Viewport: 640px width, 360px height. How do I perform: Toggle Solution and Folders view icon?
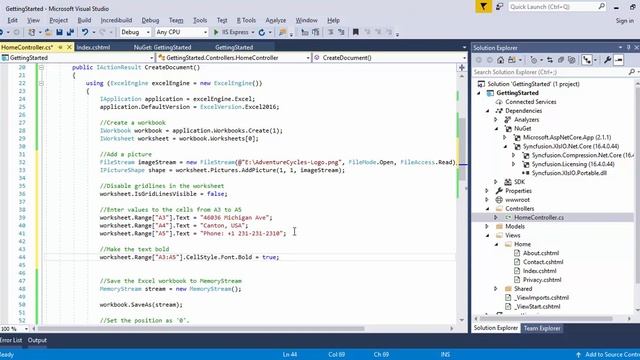pos(511,60)
